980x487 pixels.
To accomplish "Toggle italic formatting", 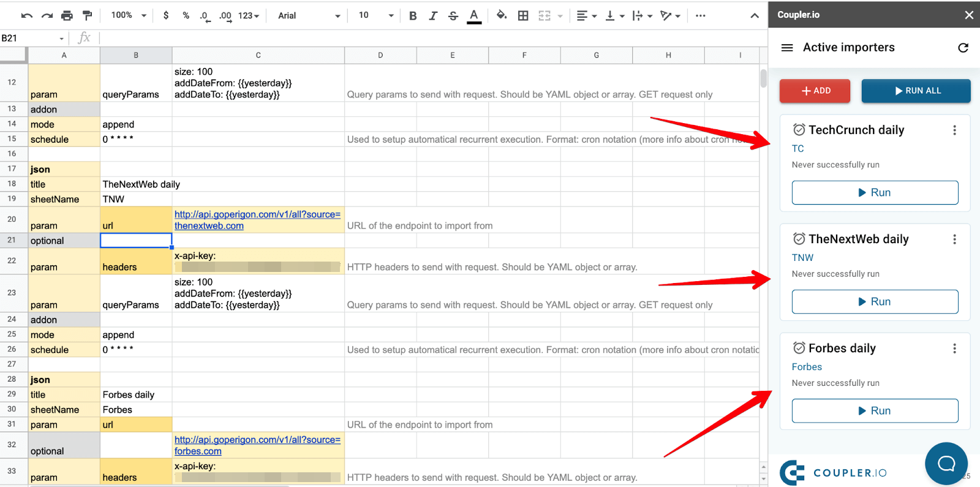I will pos(433,16).
